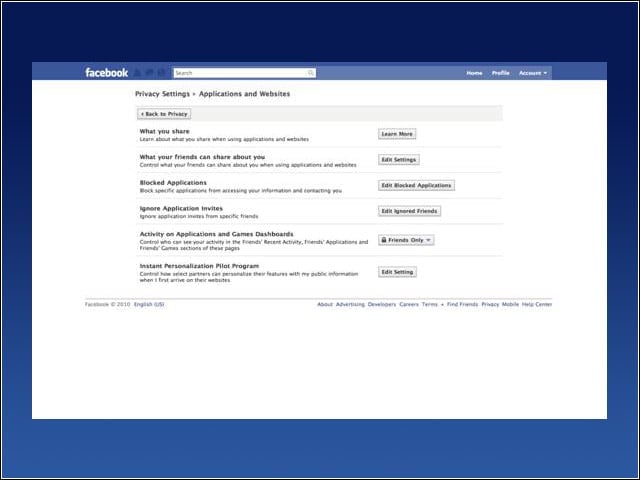The width and height of the screenshot is (640, 480).
Task: Open messages icon in header
Action: pos(149,73)
